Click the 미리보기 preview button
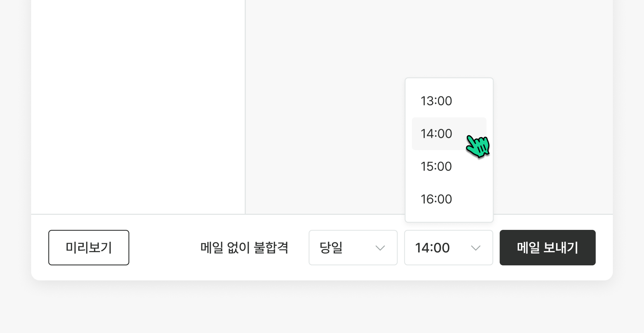Screen dimensions: 644x333 [x=89, y=247]
